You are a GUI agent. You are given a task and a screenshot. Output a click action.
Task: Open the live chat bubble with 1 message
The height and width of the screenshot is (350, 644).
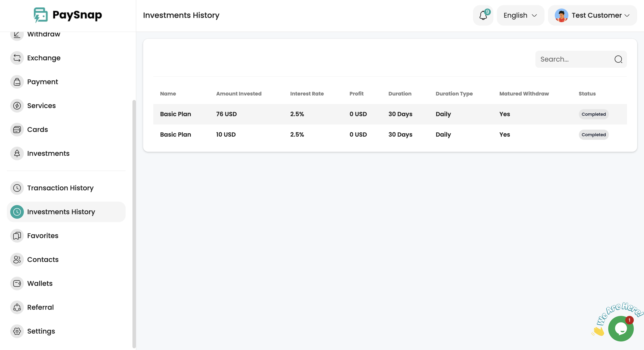tap(621, 328)
